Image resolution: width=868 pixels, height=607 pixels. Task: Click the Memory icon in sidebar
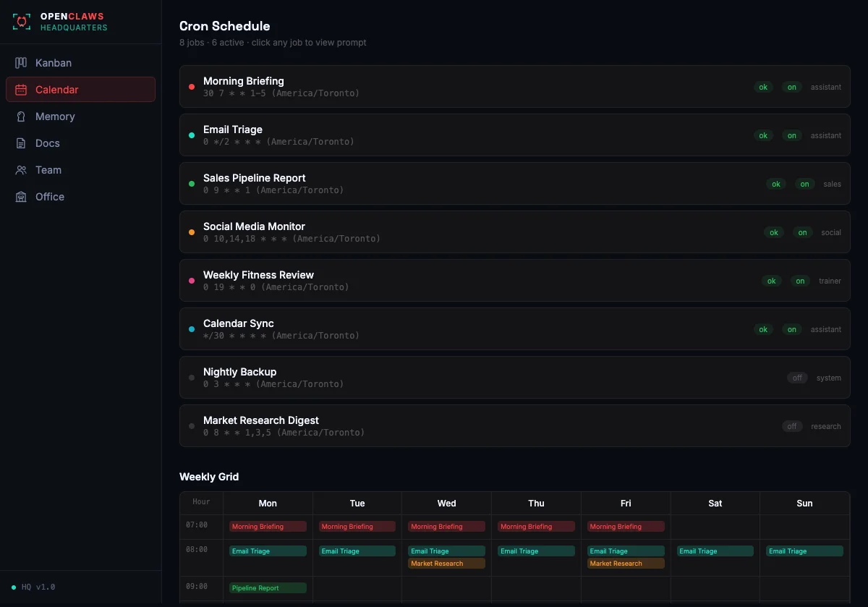21,116
